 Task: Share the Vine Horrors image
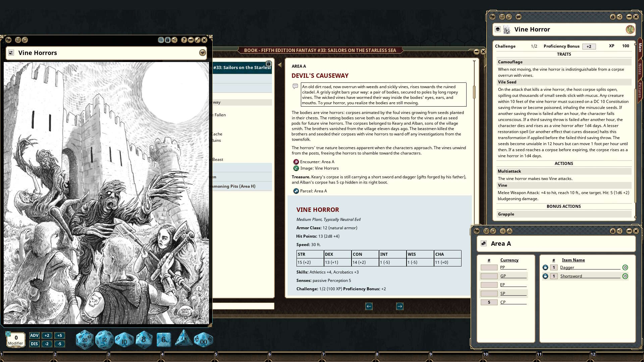pos(174,40)
